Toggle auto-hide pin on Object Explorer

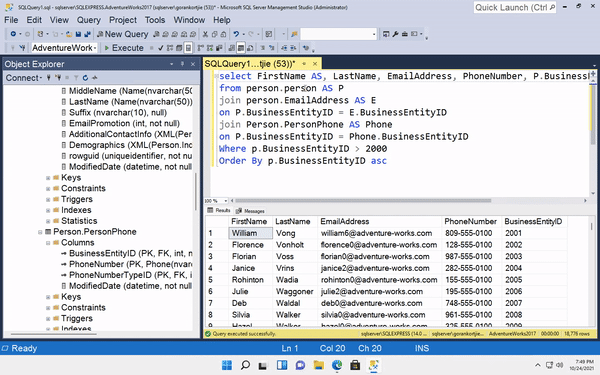click(183, 64)
